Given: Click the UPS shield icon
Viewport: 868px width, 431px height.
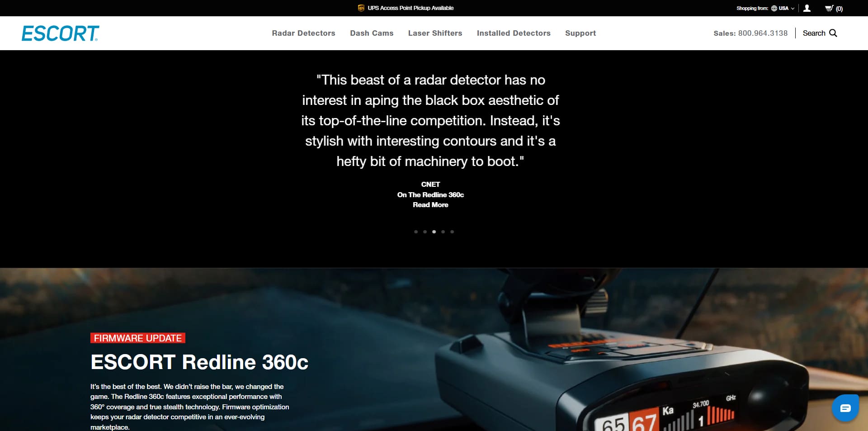Looking at the screenshot, I should 361,8.
